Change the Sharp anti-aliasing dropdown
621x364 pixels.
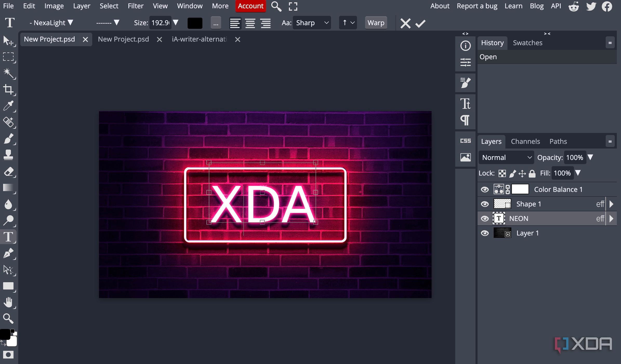(x=312, y=23)
